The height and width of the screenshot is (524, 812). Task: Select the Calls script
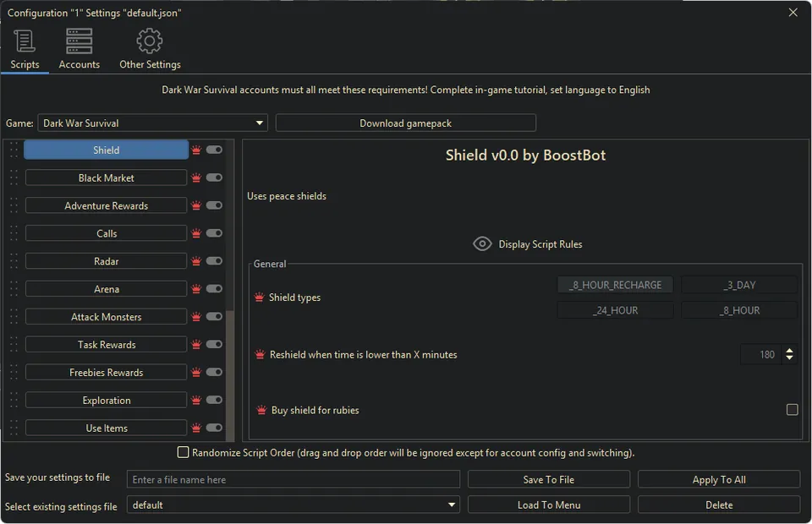click(107, 233)
